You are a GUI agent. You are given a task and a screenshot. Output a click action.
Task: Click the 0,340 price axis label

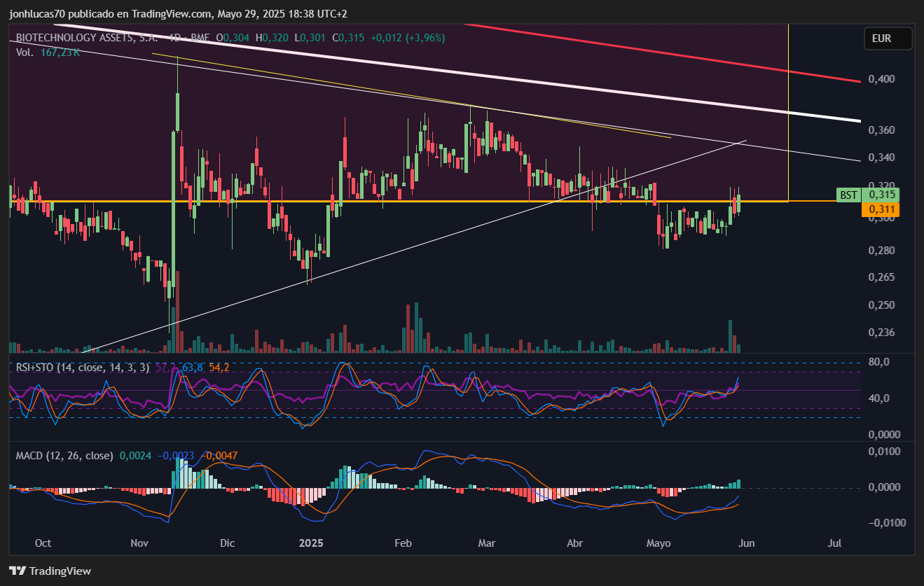pos(881,158)
